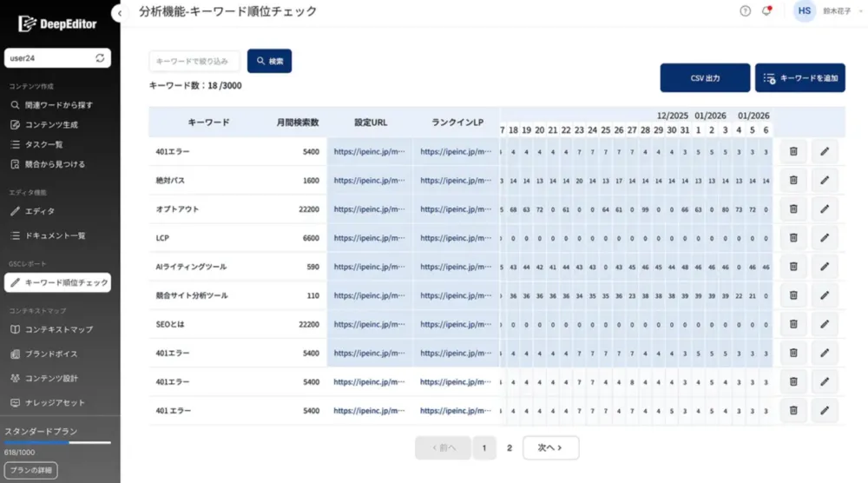Click the refresh icon beside user24
Viewport: 868px width, 483px height.
pos(100,58)
